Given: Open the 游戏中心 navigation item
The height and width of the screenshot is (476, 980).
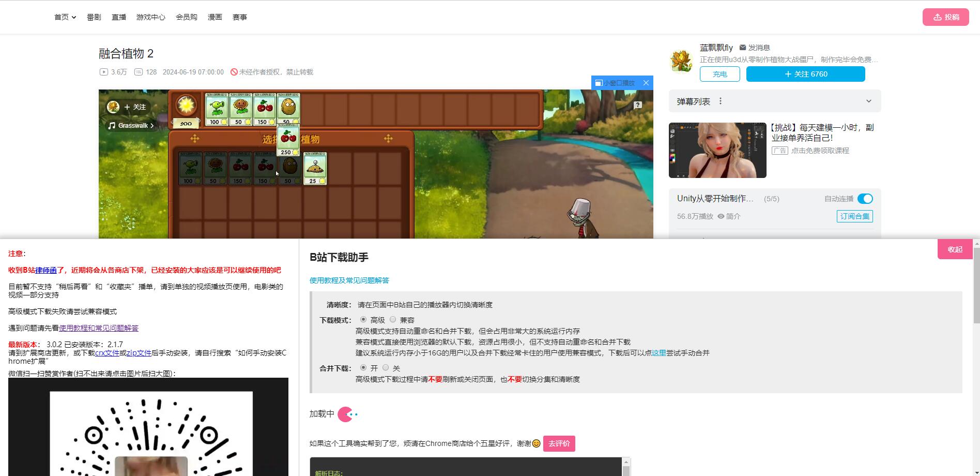Looking at the screenshot, I should [150, 17].
